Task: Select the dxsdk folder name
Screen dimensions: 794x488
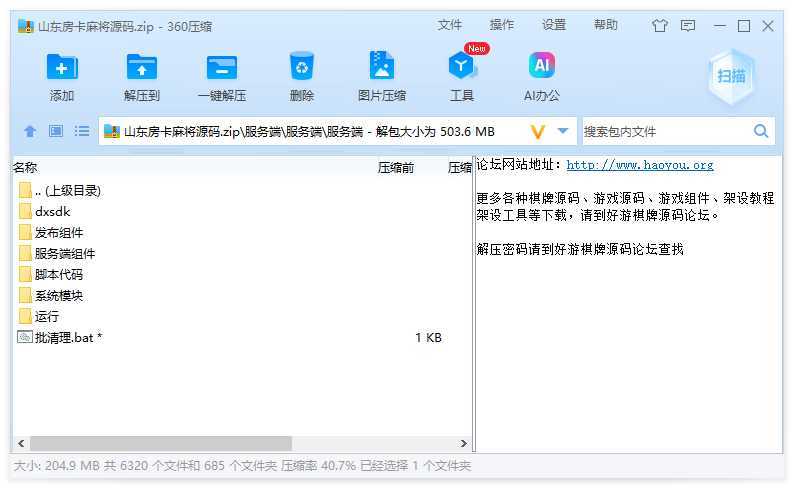Action: pyautogui.click(x=52, y=211)
